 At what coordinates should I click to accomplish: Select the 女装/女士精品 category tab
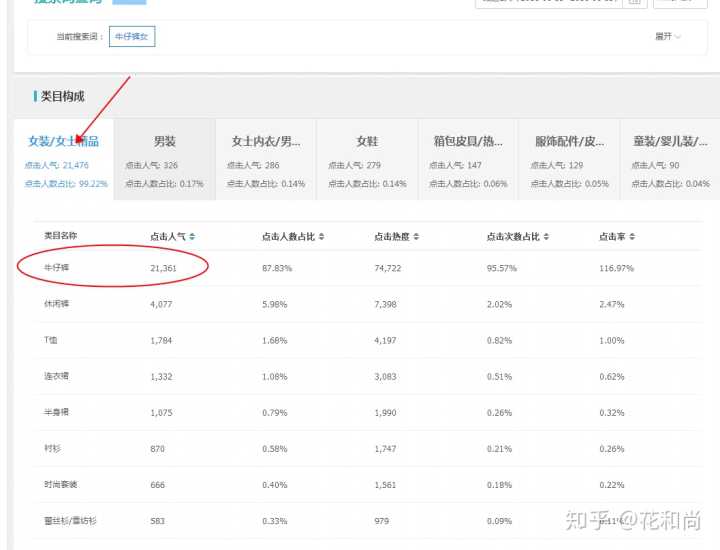tap(64, 142)
